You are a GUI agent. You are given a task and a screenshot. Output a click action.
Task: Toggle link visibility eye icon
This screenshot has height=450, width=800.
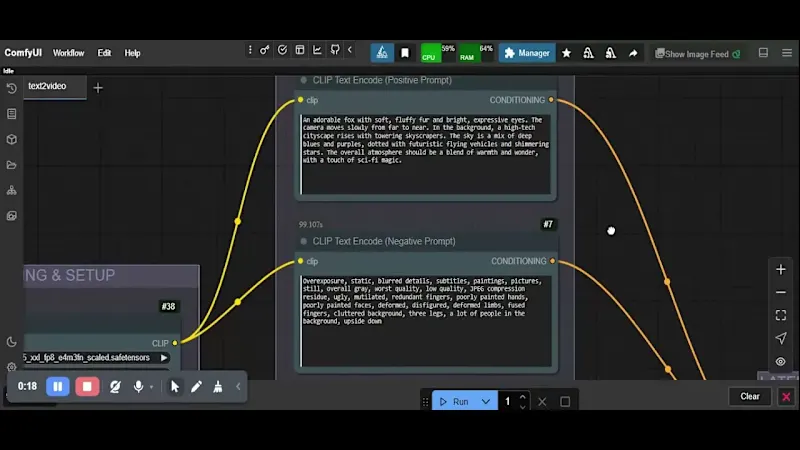tap(781, 362)
